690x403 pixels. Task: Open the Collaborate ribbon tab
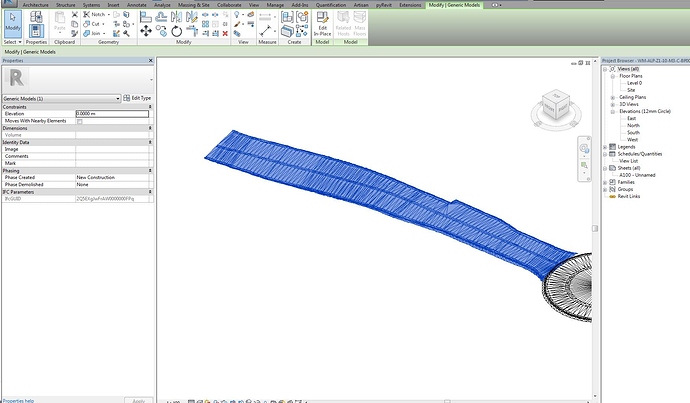(x=229, y=5)
